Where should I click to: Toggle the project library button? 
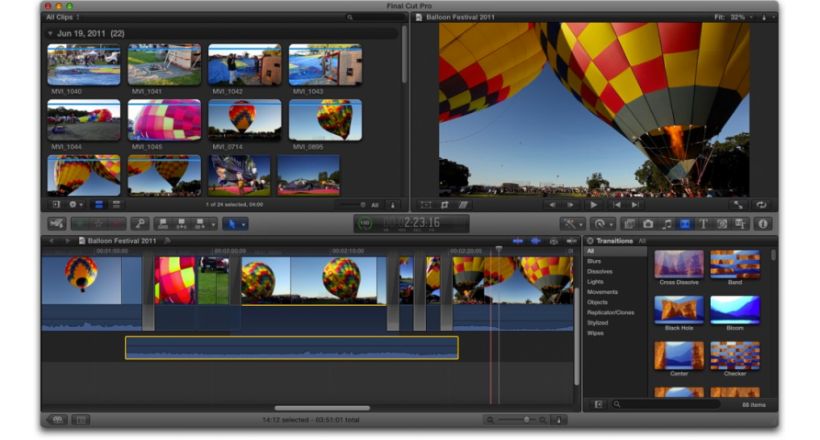click(x=57, y=420)
